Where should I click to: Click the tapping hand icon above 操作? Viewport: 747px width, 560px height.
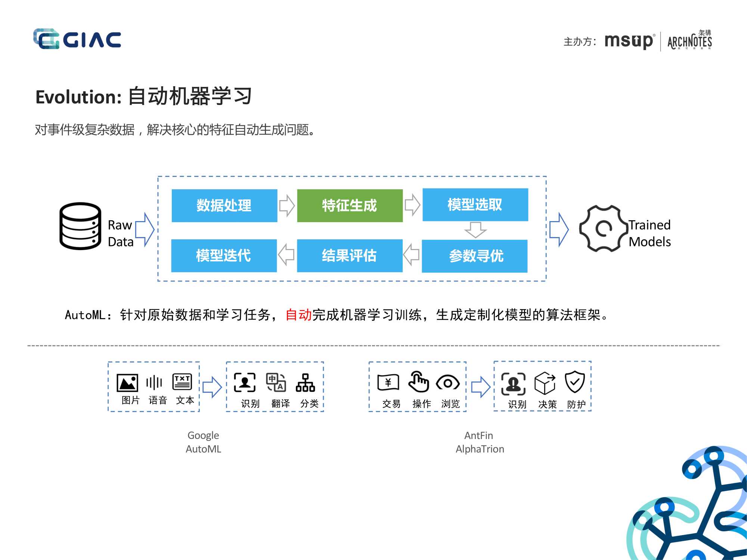point(419,382)
